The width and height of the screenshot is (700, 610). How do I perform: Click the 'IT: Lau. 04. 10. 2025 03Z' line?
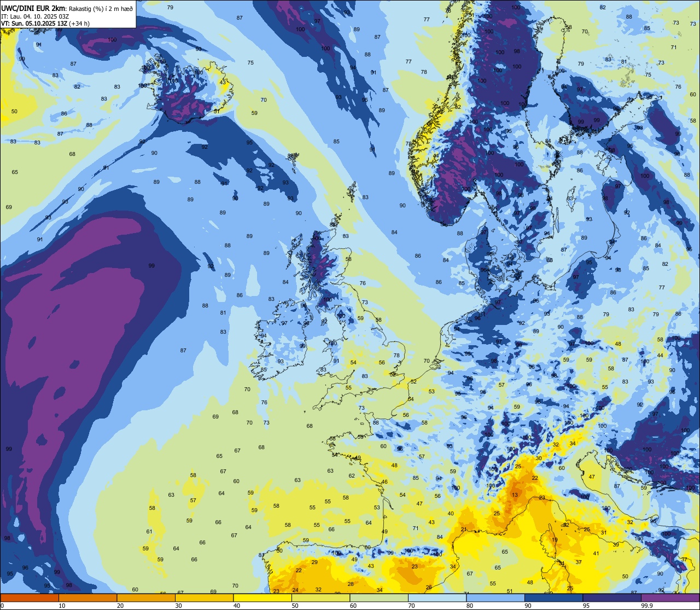click(x=35, y=16)
